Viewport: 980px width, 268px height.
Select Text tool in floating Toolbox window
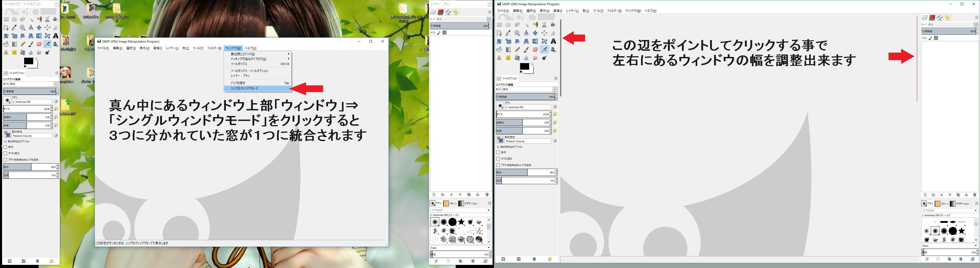coord(56,36)
